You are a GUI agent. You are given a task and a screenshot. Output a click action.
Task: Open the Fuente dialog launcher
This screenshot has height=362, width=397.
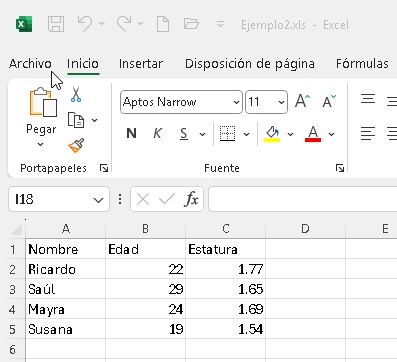(x=340, y=168)
